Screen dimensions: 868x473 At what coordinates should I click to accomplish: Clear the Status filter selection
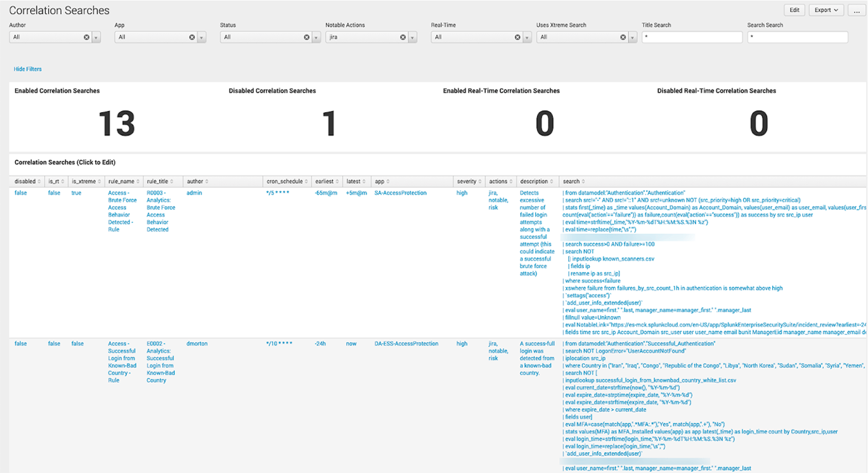(307, 37)
